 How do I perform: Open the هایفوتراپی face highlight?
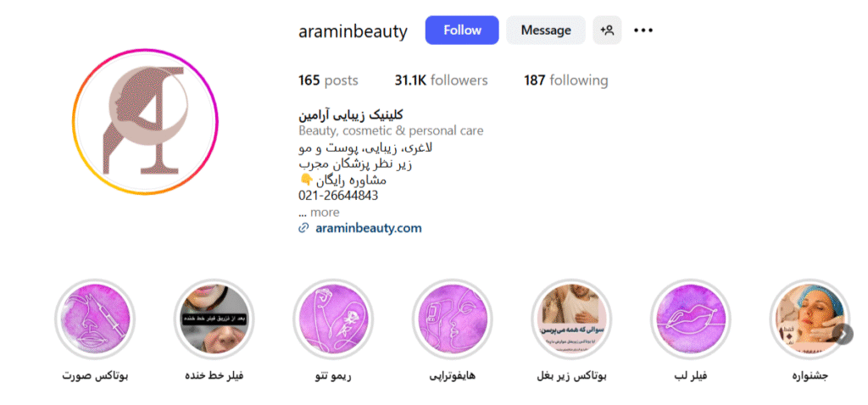(453, 319)
